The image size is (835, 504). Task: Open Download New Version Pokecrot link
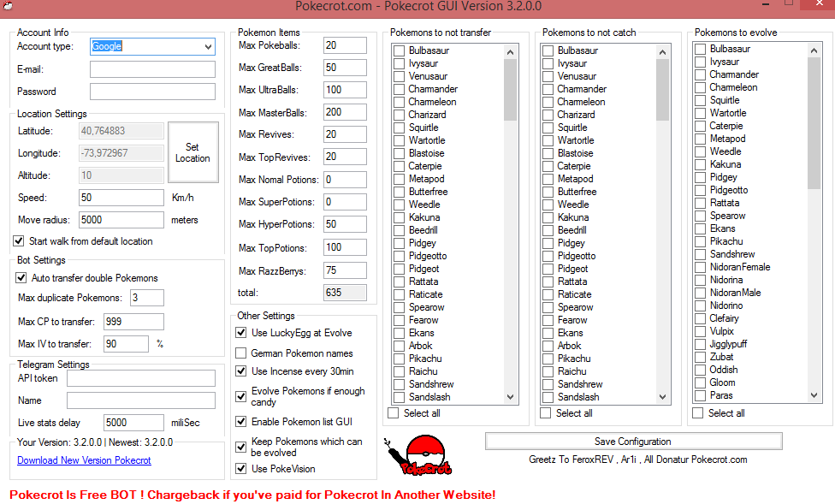84,460
